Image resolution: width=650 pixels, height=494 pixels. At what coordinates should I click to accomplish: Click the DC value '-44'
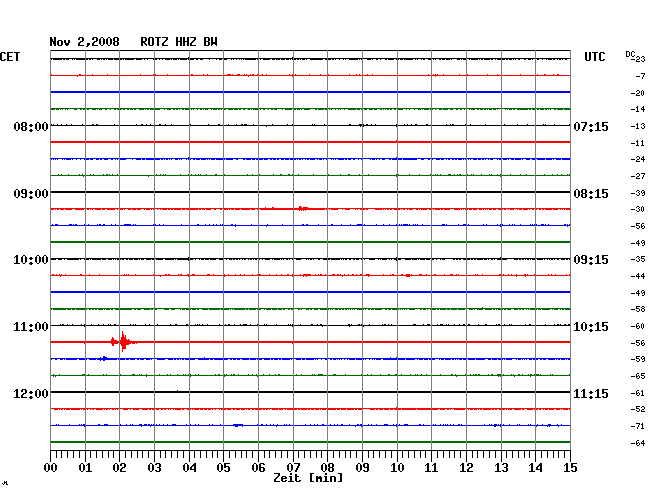coord(638,276)
